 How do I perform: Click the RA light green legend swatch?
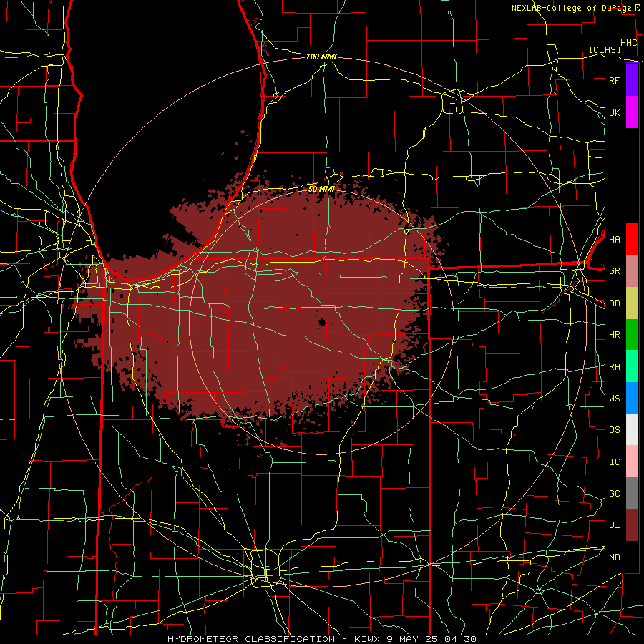click(632, 366)
